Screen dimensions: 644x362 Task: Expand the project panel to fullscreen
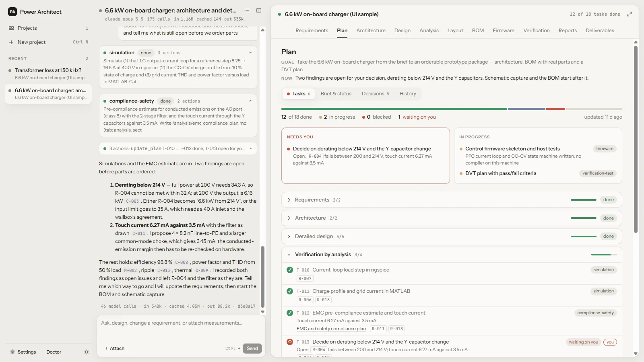pyautogui.click(x=630, y=14)
